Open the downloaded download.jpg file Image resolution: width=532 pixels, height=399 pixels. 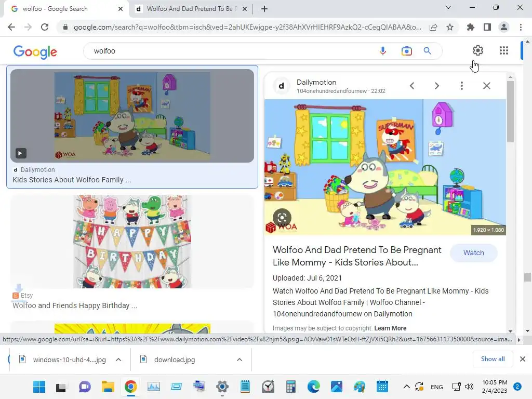coord(175,360)
